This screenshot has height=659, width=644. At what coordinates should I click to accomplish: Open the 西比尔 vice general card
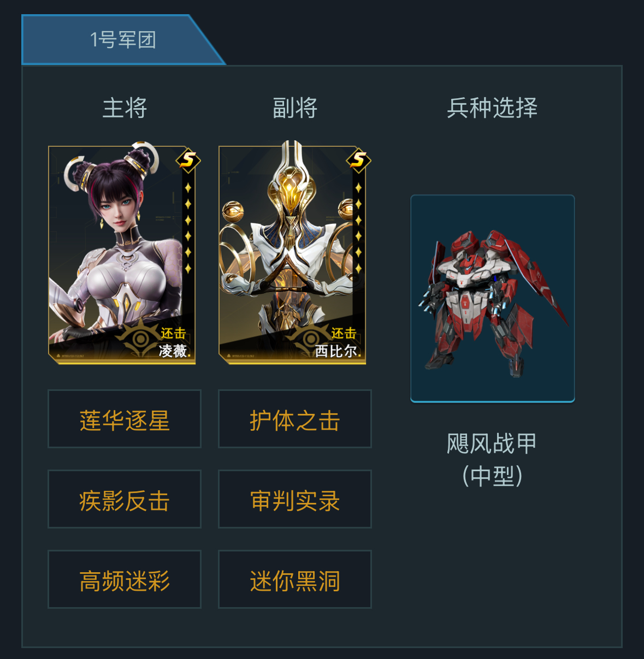click(x=292, y=254)
